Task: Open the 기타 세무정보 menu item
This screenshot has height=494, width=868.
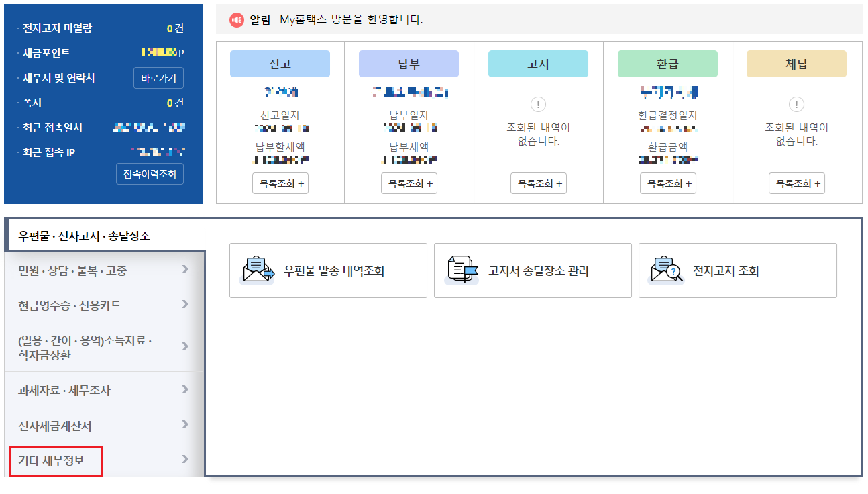Action: [104, 460]
